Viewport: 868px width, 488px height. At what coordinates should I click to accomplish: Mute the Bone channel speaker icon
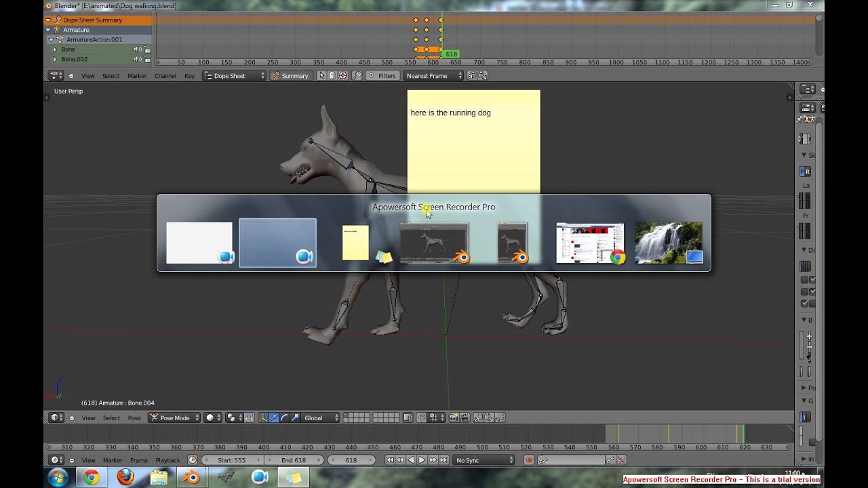pos(137,49)
